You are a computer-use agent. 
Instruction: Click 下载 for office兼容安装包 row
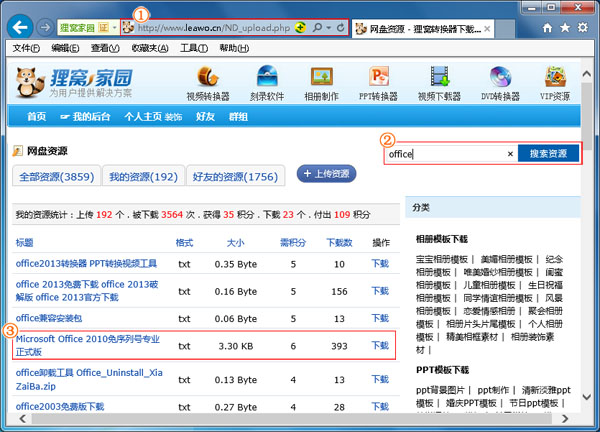pos(380,318)
